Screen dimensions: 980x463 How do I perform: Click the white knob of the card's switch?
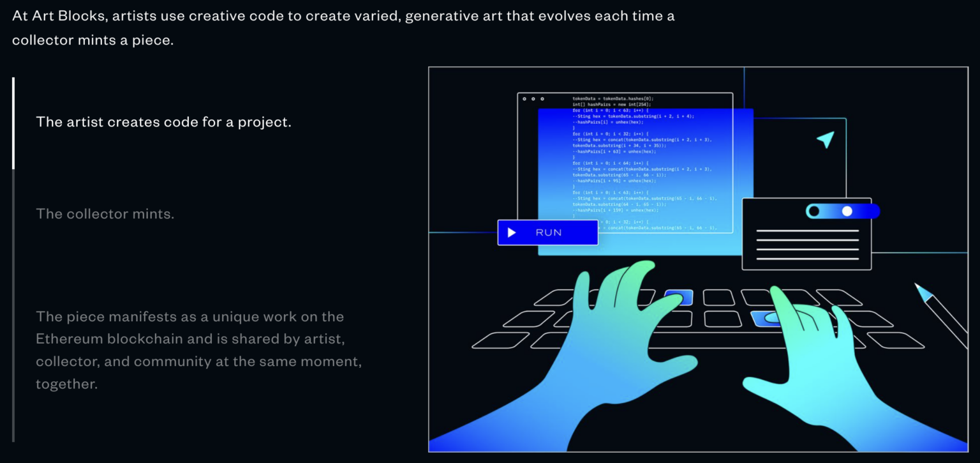coord(847,211)
